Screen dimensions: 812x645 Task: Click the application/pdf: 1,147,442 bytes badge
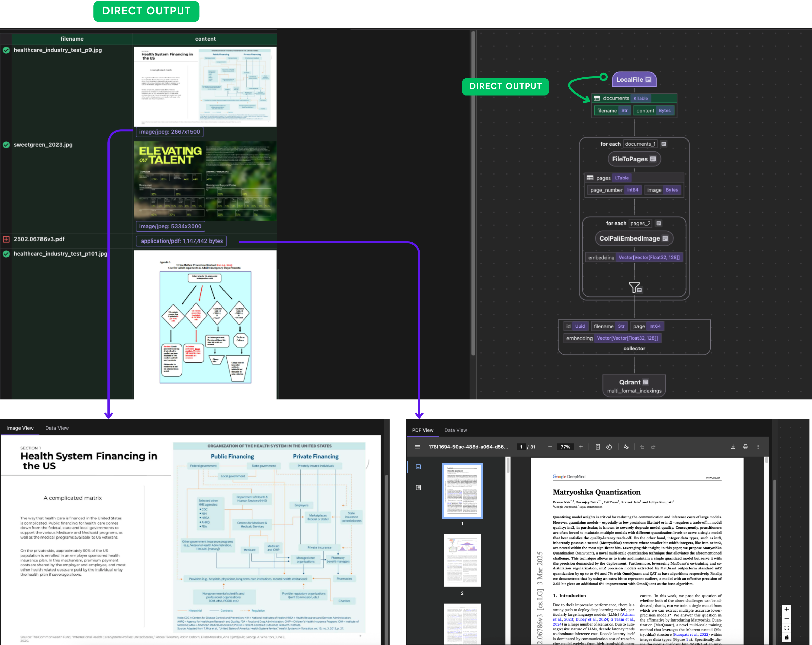point(182,241)
